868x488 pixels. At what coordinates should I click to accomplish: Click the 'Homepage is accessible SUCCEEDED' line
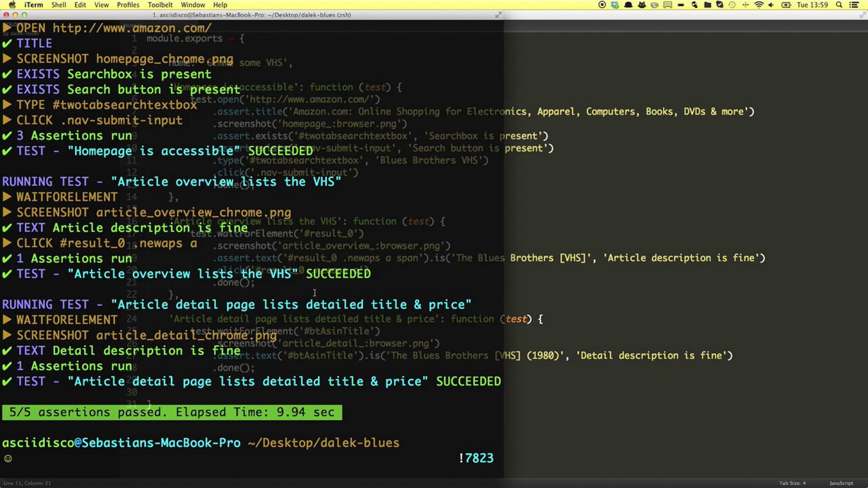click(158, 151)
